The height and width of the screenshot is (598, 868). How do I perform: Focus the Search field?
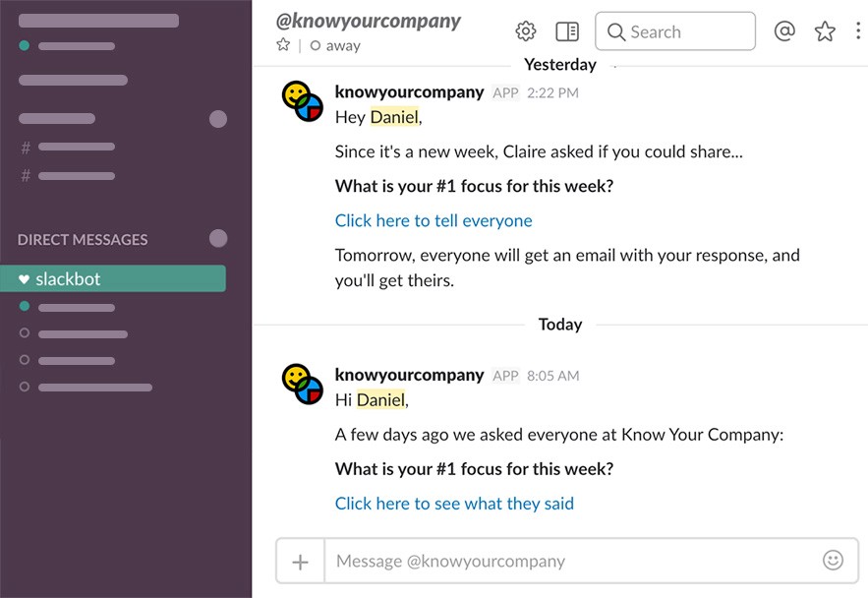coord(674,31)
